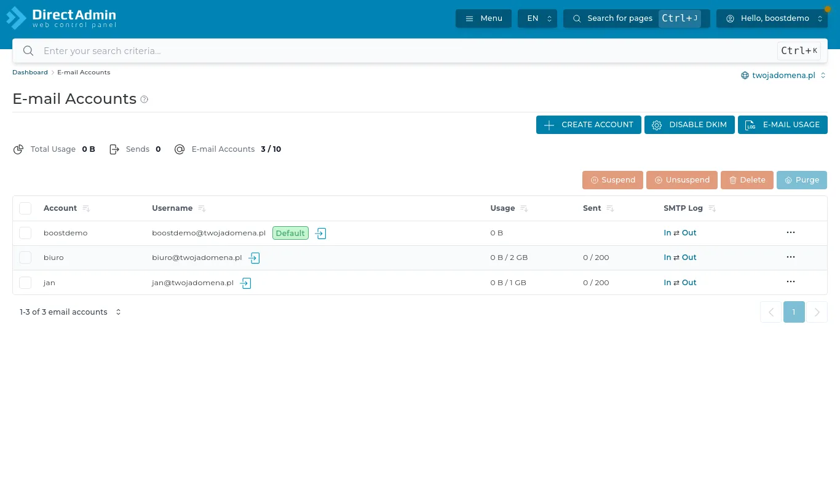Click the magnifier icon in search bar
The height and width of the screenshot is (504, 840).
tap(28, 51)
